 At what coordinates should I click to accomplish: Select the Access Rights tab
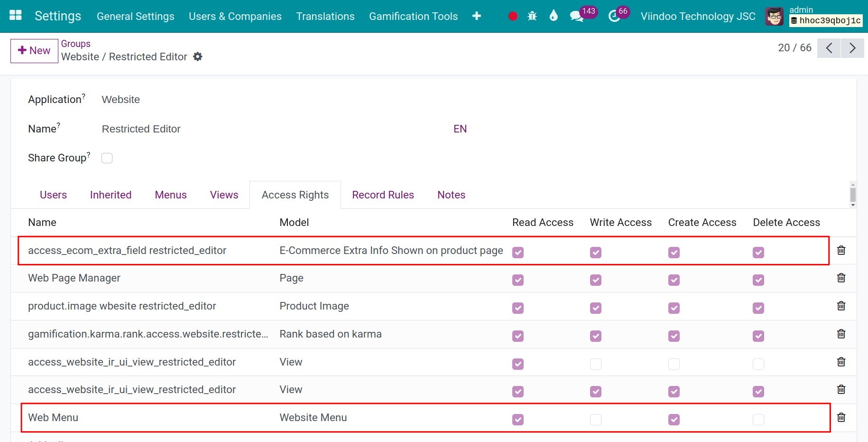(x=295, y=195)
